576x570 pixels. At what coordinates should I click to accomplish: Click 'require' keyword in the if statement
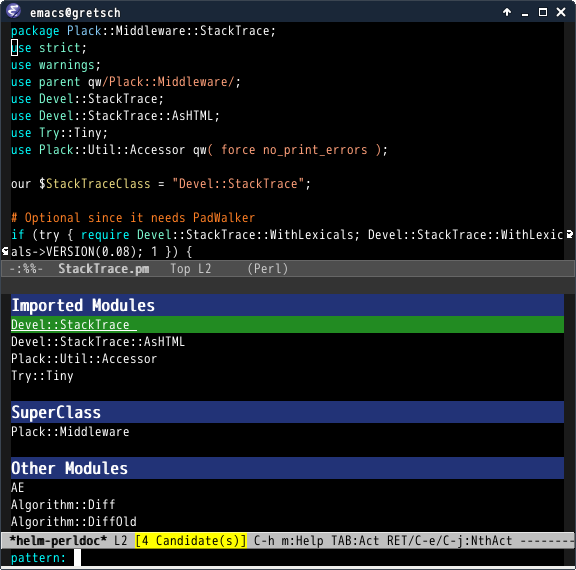[105, 235]
